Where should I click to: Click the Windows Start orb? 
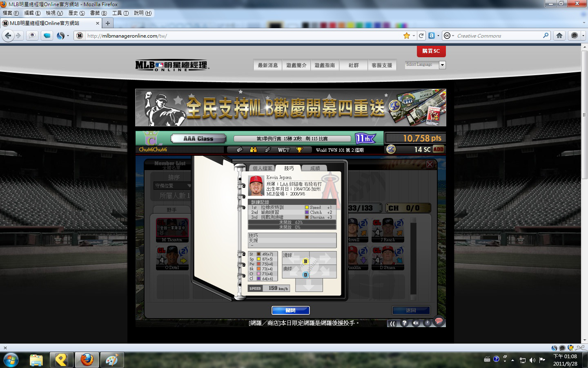[x=11, y=360]
